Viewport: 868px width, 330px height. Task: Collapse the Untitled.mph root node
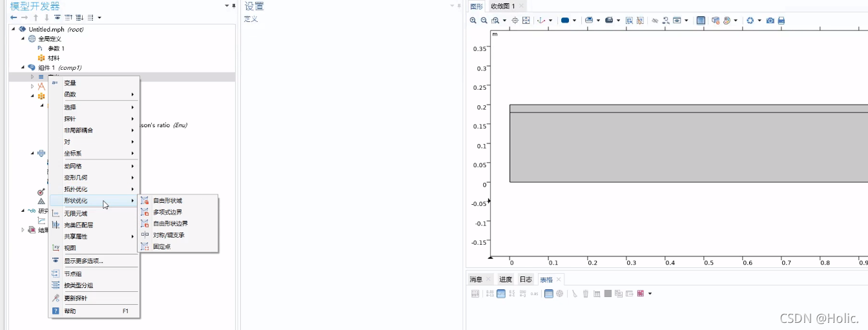tap(14, 29)
